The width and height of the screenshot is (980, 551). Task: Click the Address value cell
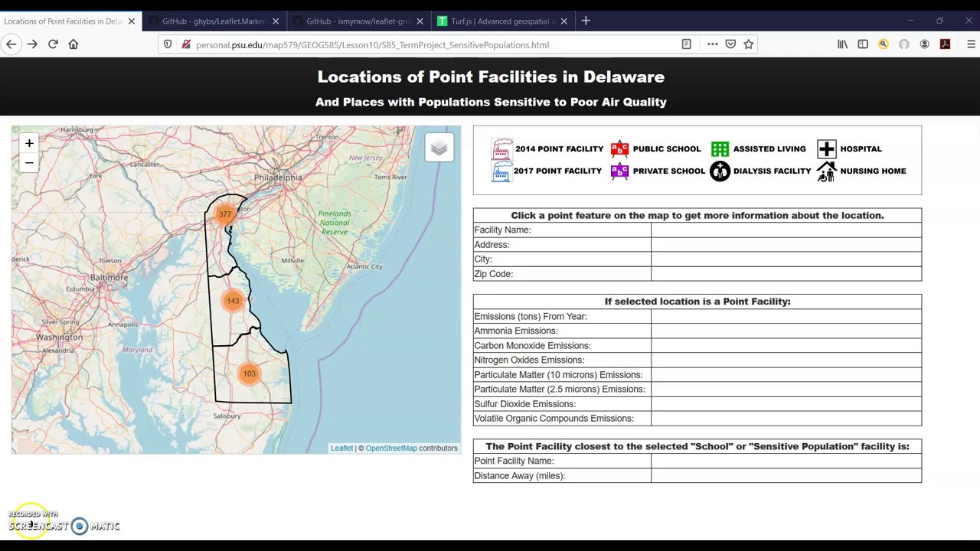pyautogui.click(x=786, y=244)
